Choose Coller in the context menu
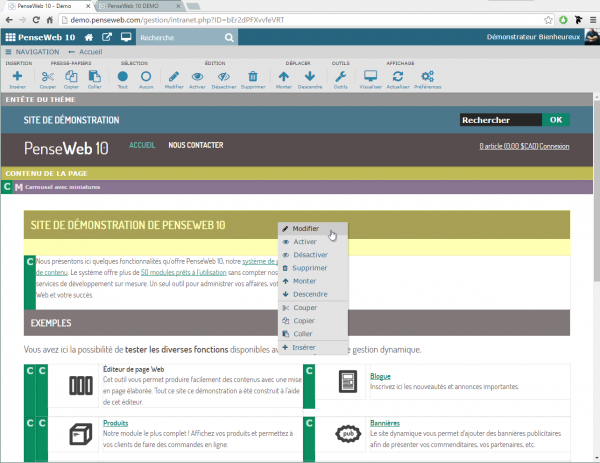The image size is (600, 463). tap(313, 334)
